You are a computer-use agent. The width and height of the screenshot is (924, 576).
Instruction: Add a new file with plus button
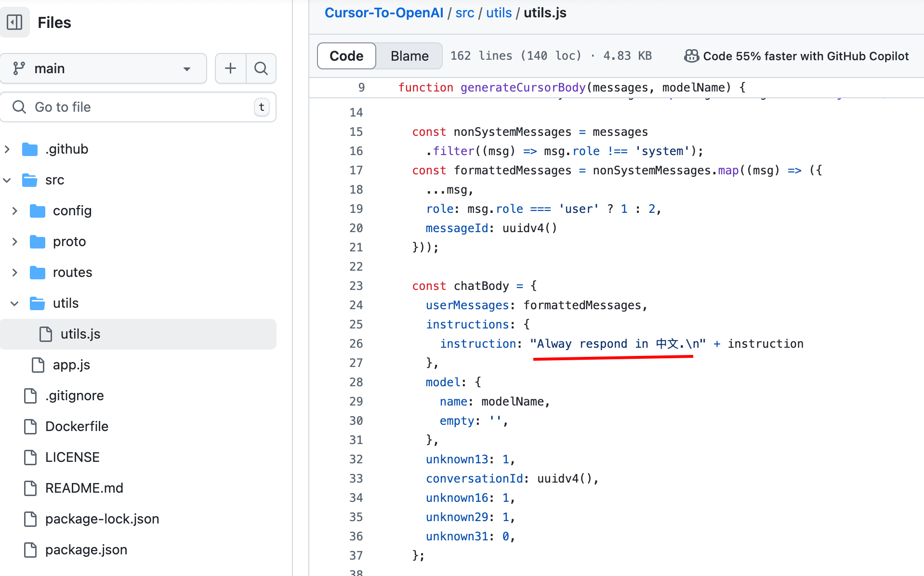tap(230, 68)
